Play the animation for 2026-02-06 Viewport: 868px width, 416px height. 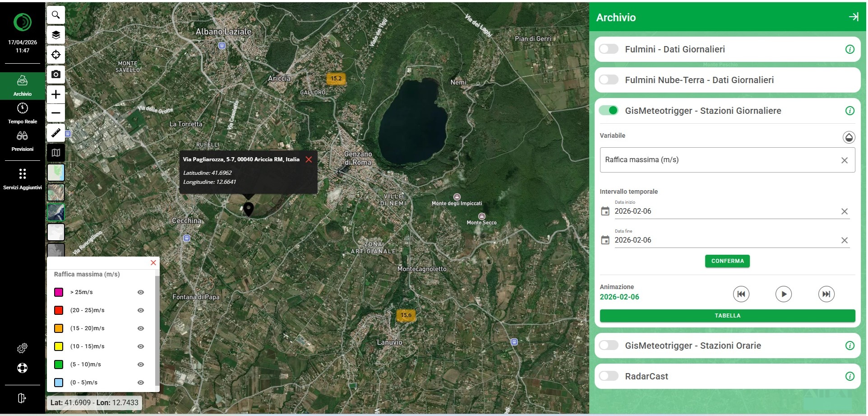[x=783, y=294]
